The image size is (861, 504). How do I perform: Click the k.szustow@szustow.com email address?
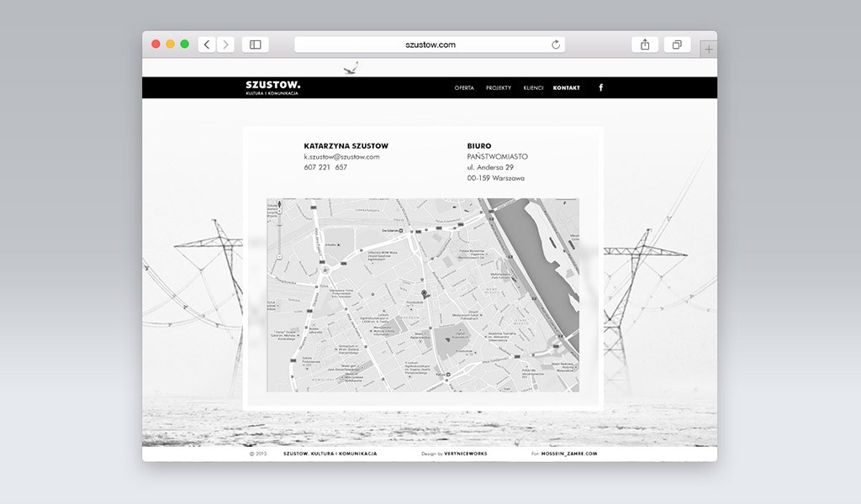click(x=341, y=157)
